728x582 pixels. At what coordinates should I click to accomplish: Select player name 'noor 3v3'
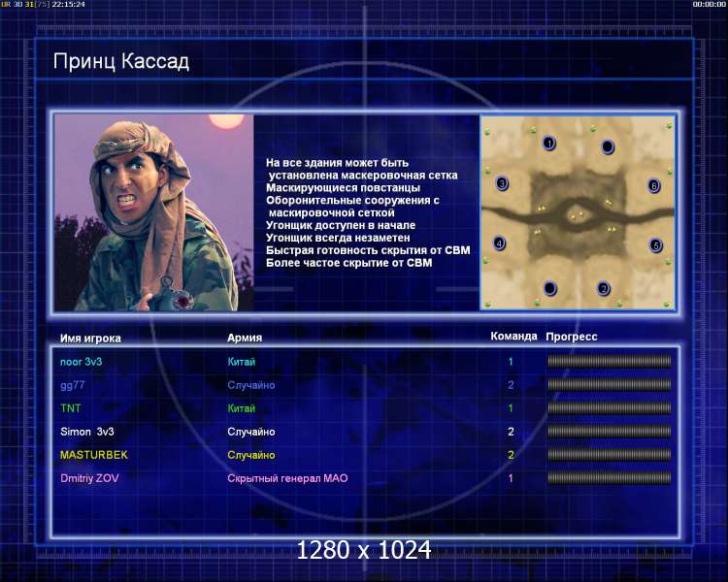82,362
